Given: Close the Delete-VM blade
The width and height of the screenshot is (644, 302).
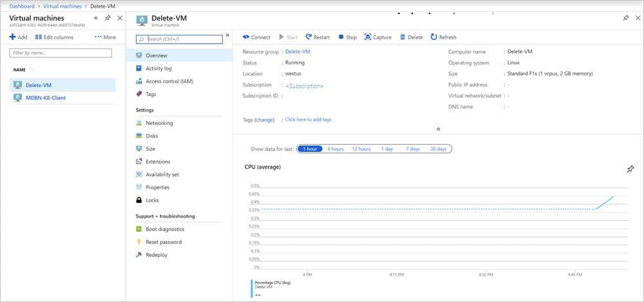Looking at the screenshot, I should pos(638,18).
